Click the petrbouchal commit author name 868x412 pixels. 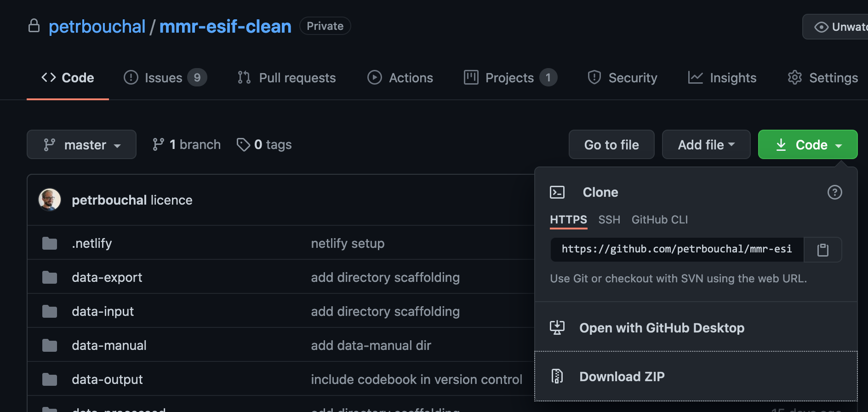click(x=109, y=200)
